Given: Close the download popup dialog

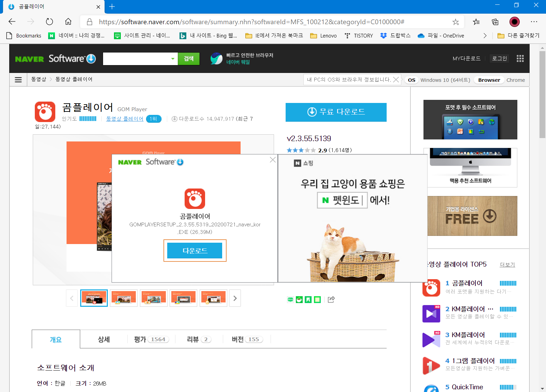Looking at the screenshot, I should (x=273, y=160).
